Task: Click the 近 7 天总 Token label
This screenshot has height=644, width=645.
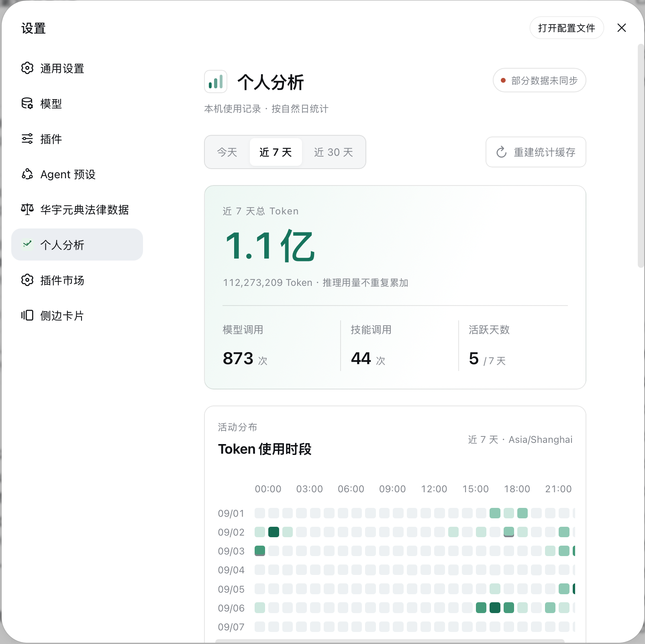Action: (x=261, y=211)
